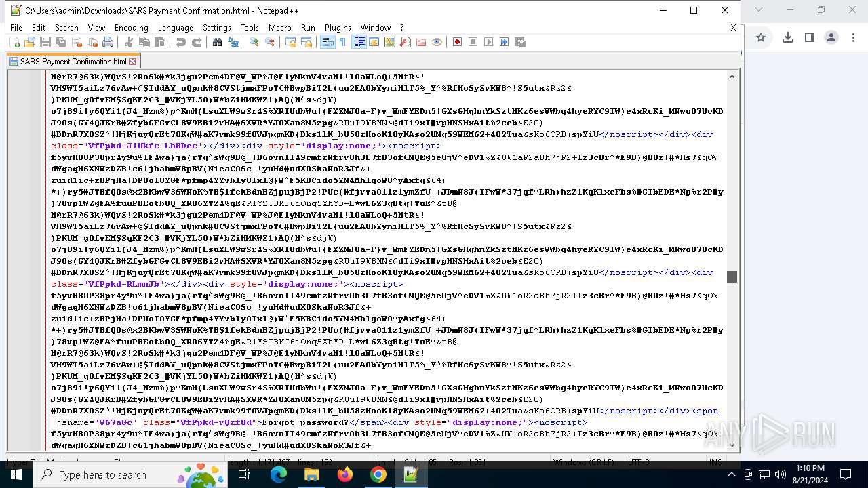Play back the recorded macro
The height and width of the screenshot is (488, 868).
tap(489, 42)
